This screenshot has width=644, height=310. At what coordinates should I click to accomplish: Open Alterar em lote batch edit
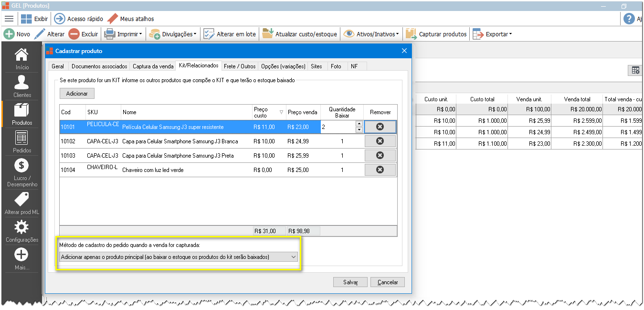[x=230, y=34]
